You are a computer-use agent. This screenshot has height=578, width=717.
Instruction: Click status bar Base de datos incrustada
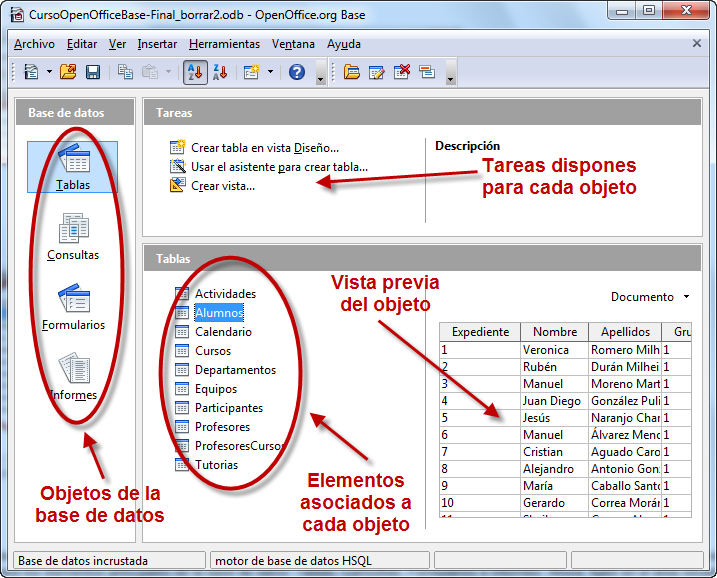pyautogui.click(x=110, y=561)
